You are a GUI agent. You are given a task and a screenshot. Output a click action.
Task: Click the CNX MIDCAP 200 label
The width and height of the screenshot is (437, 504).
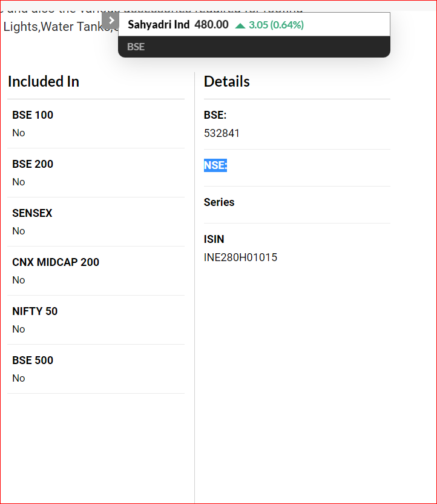56,262
